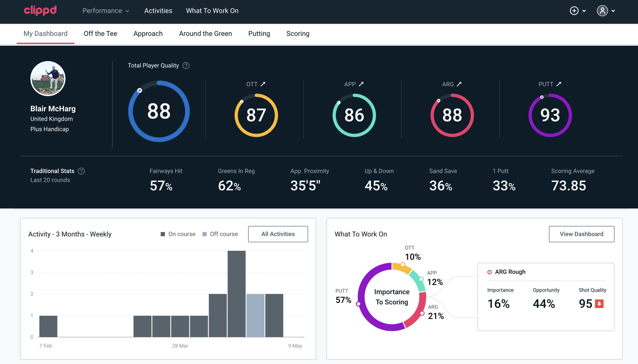Click the All Activities button
This screenshot has width=638, height=364.
(278, 234)
